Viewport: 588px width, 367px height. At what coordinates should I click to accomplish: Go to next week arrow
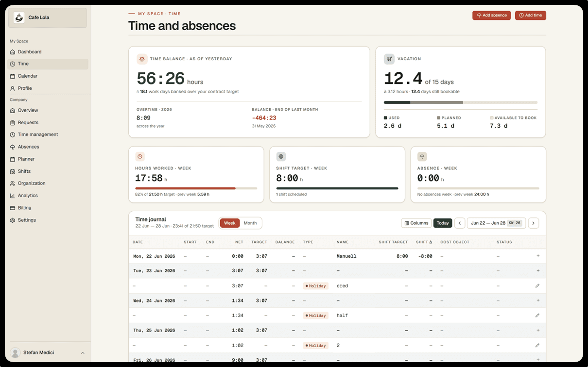534,223
